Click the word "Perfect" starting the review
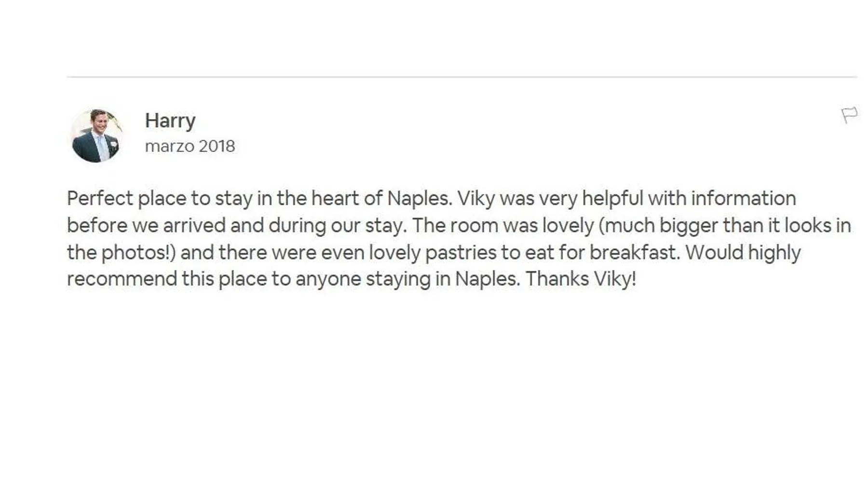 pyautogui.click(x=100, y=199)
